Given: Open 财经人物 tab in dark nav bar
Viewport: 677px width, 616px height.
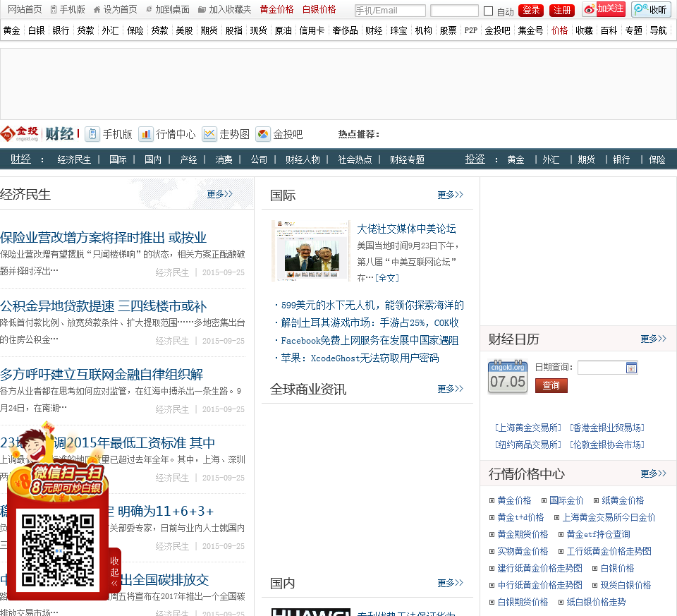Looking at the screenshot, I should [303, 160].
